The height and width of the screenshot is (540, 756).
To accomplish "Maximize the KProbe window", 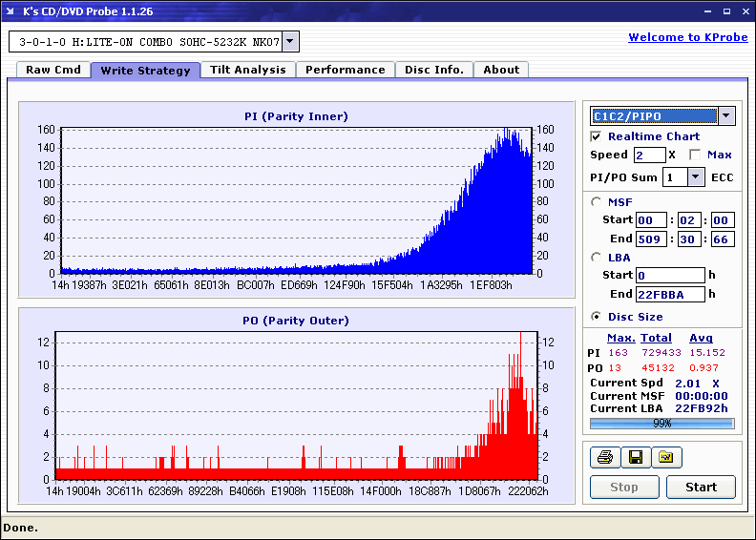I will pyautogui.click(x=726, y=11).
